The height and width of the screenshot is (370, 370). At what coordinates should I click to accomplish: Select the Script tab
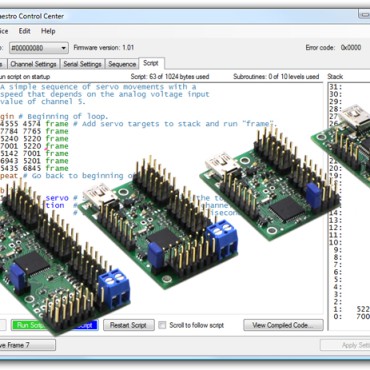click(x=151, y=63)
